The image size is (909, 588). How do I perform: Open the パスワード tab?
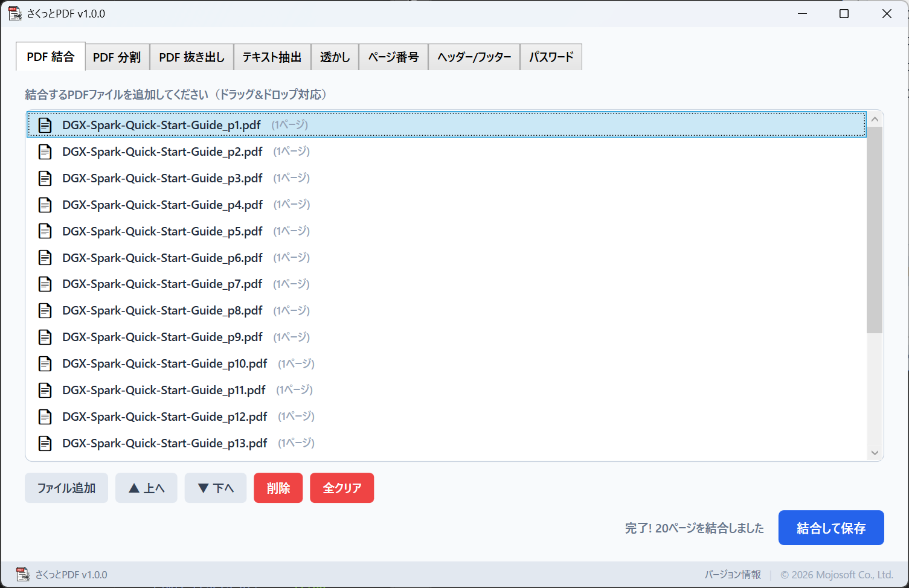pos(550,56)
